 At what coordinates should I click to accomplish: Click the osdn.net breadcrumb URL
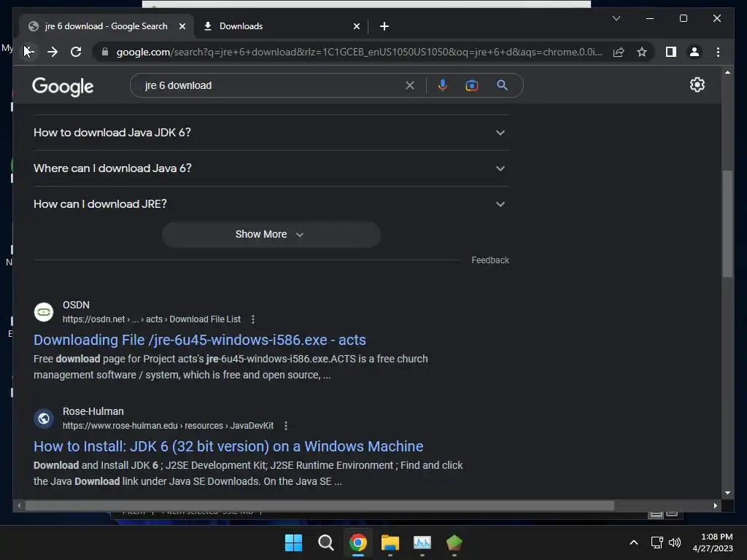152,319
